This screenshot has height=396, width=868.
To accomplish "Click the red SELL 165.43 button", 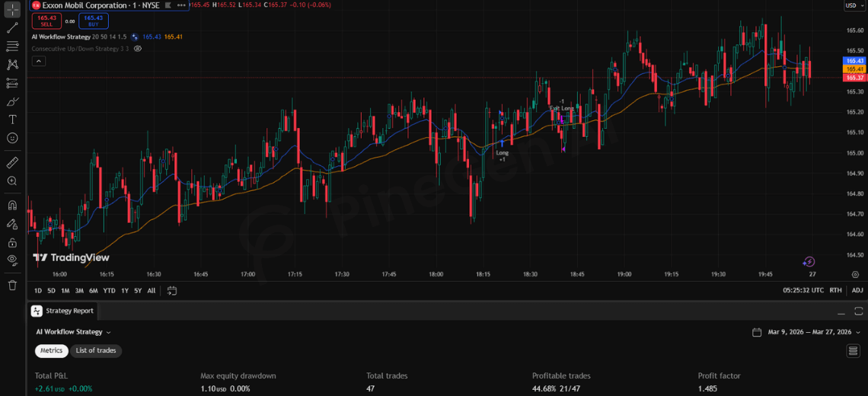I will tap(46, 21).
